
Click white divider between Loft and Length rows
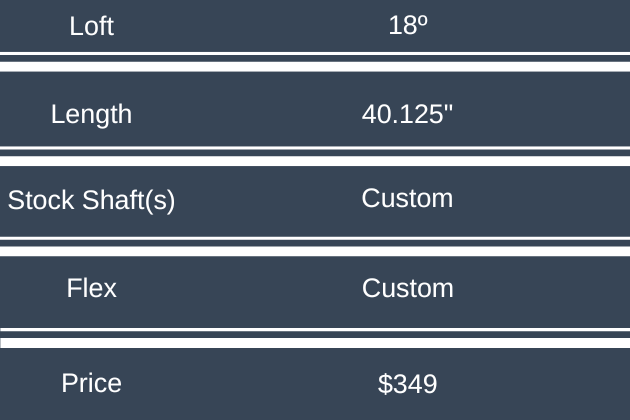coord(315,67)
